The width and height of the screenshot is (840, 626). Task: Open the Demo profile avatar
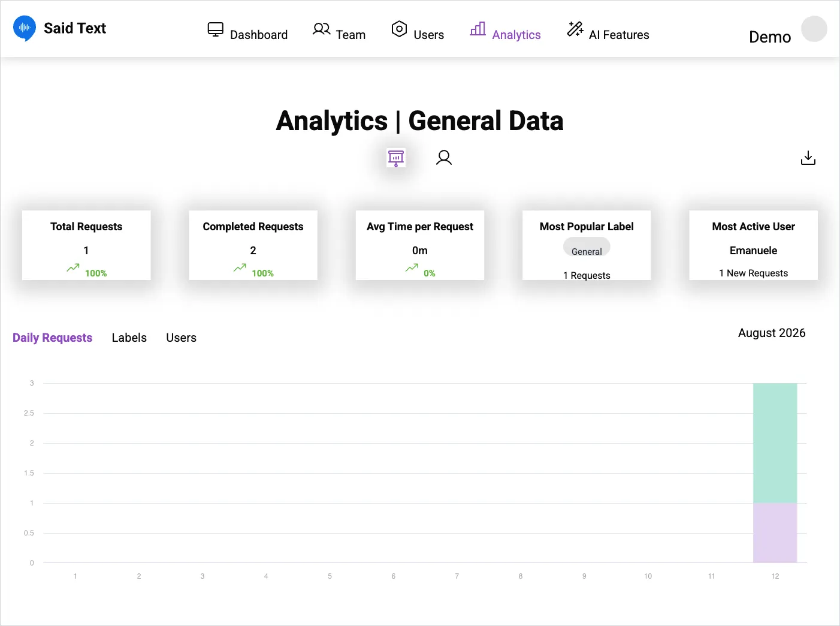(814, 29)
